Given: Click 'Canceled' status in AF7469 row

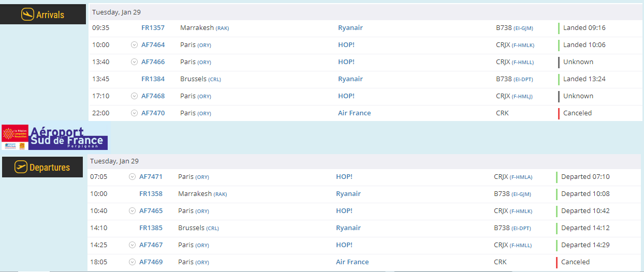Looking at the screenshot, I should (x=575, y=262).
